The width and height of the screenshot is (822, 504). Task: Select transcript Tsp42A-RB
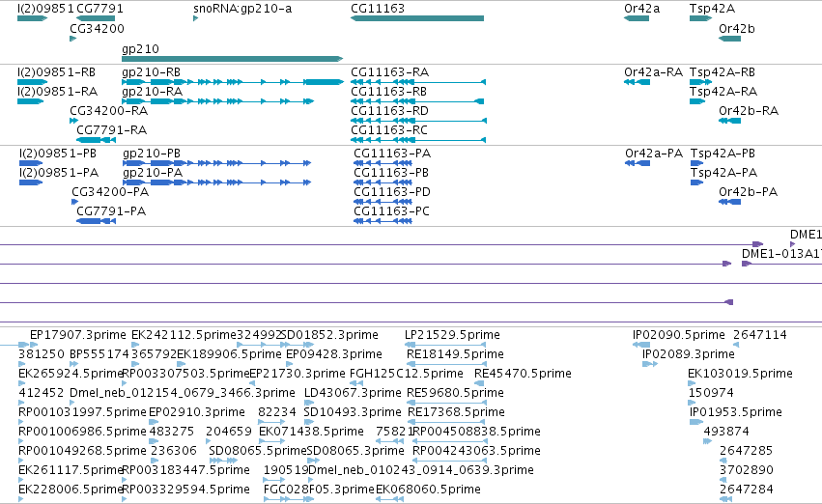[x=701, y=82]
